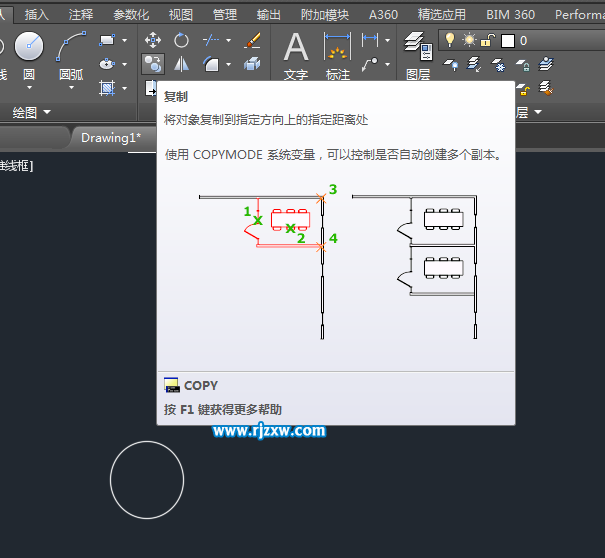The height and width of the screenshot is (558, 605).
Task: Click layer 0 white color swatch
Action: pyautogui.click(x=508, y=41)
